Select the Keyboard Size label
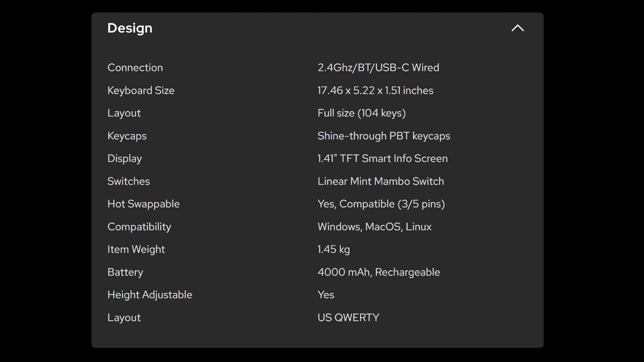Viewport: 644px width, 362px height. pos(141,91)
